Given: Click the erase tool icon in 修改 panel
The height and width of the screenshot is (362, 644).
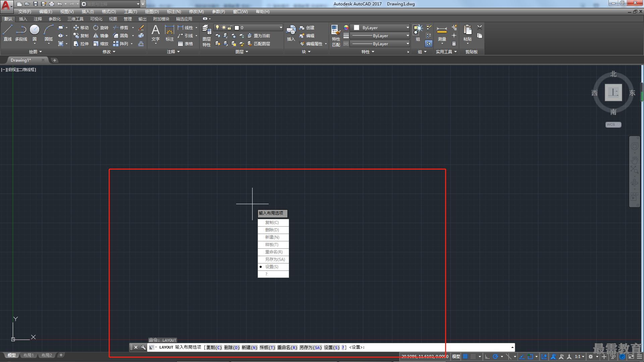Looking at the screenshot, I should point(141,27).
